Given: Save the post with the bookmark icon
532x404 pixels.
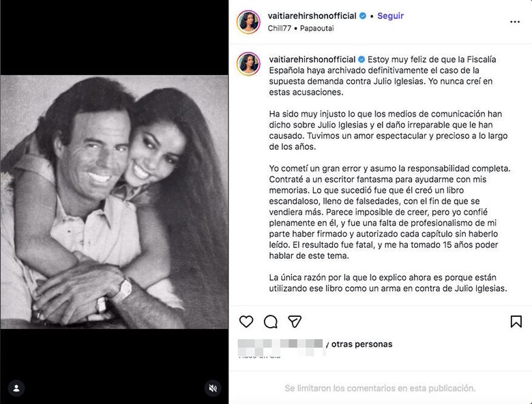Looking at the screenshot, I should [x=516, y=322].
